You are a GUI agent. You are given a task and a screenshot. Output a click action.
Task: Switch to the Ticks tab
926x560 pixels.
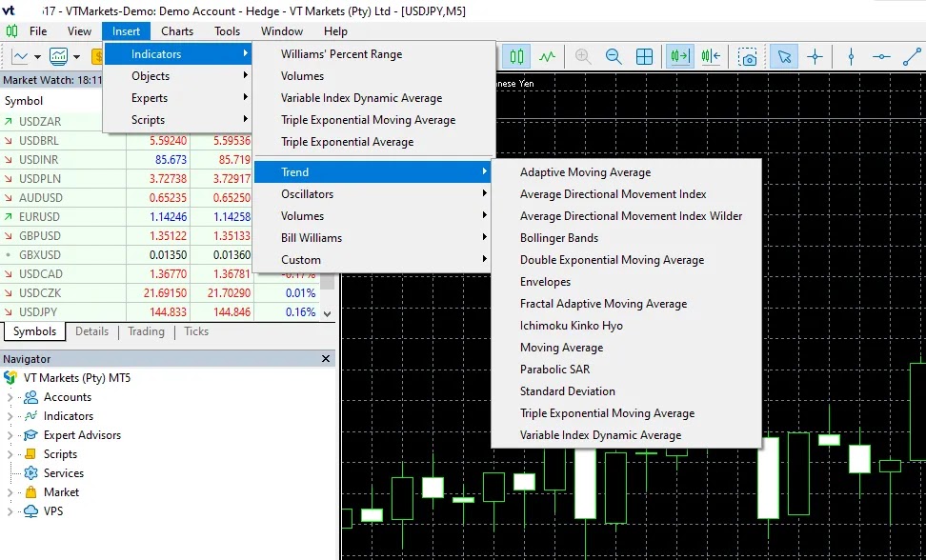tap(196, 331)
